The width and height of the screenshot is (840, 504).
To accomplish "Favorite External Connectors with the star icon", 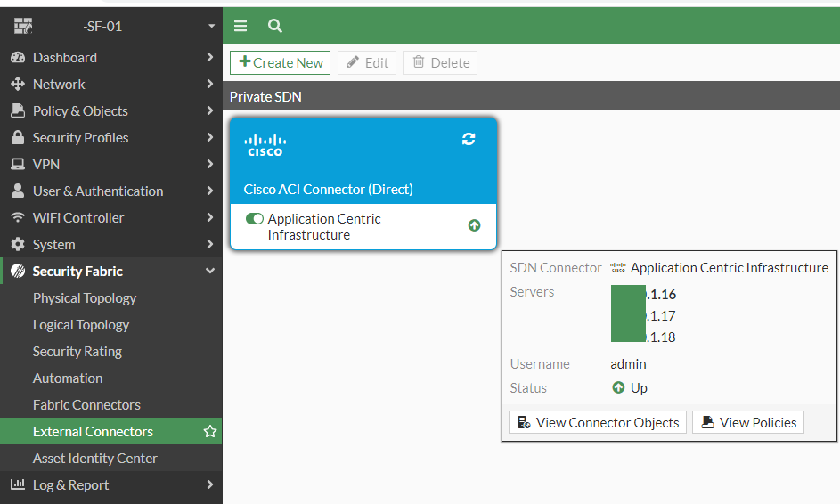I will [210, 432].
